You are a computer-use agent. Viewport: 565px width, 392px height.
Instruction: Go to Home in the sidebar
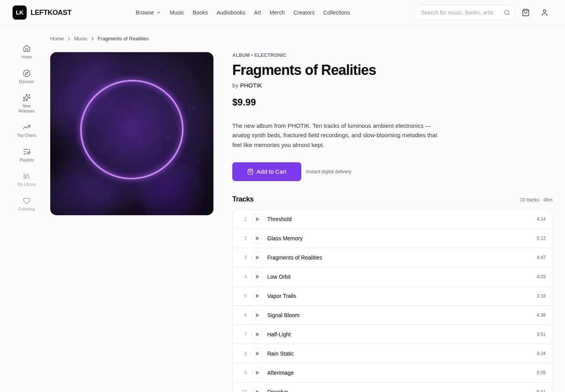point(27,52)
